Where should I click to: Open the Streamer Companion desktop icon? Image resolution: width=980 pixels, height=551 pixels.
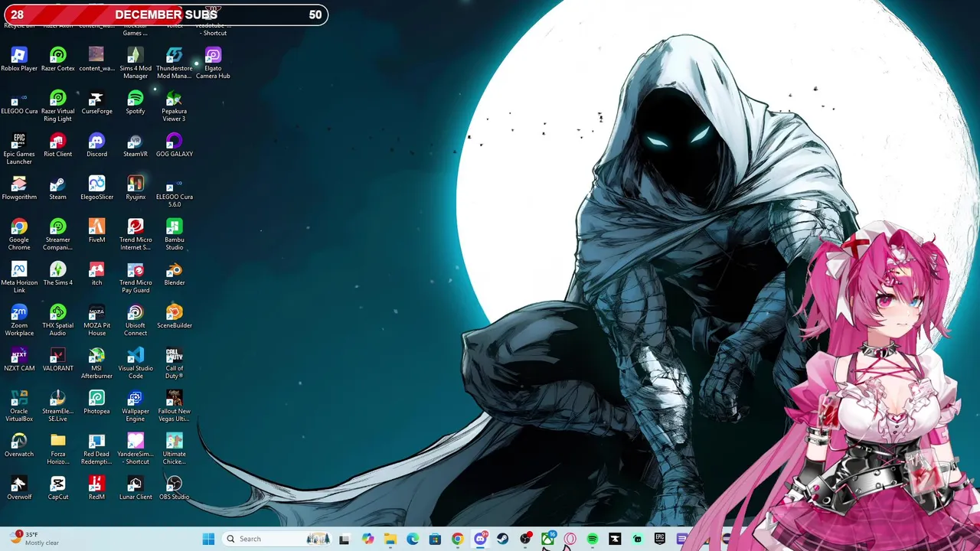58,235
